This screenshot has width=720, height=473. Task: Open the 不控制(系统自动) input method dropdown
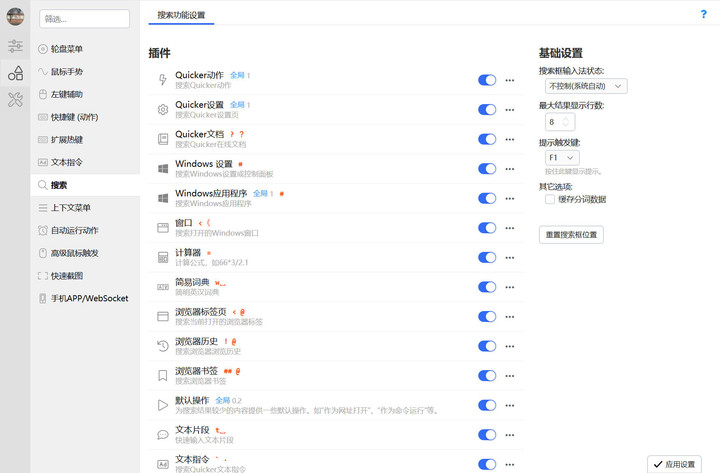pos(586,86)
